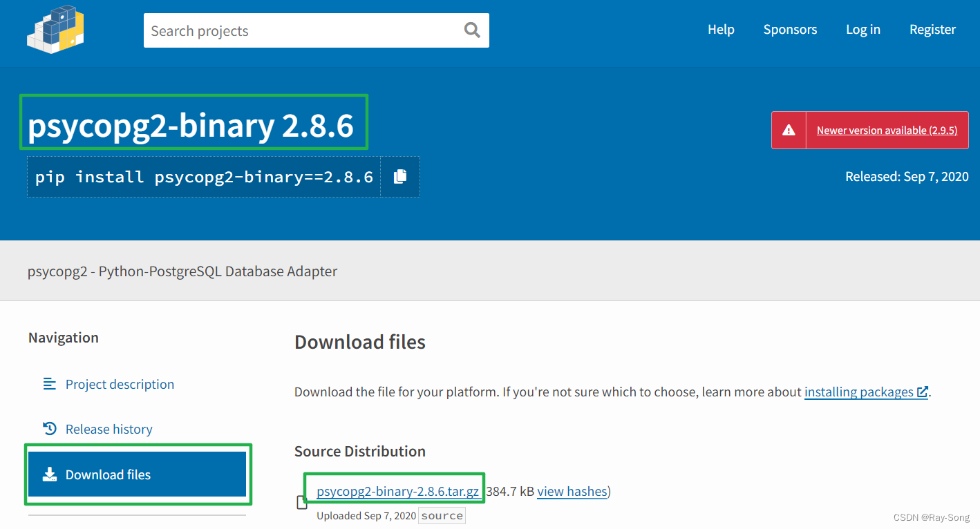Screen dimensions: 980x529
Task: Click the 384.7 kB file size text
Action: click(x=510, y=491)
